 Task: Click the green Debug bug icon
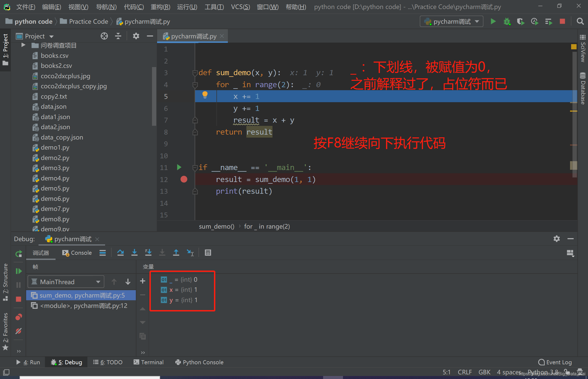point(507,22)
